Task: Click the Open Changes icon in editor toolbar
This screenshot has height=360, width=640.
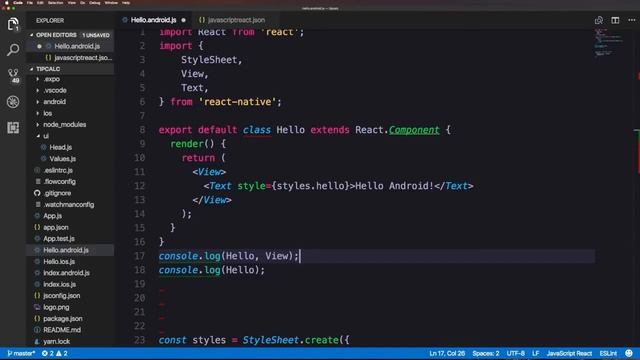Action: click(599, 20)
